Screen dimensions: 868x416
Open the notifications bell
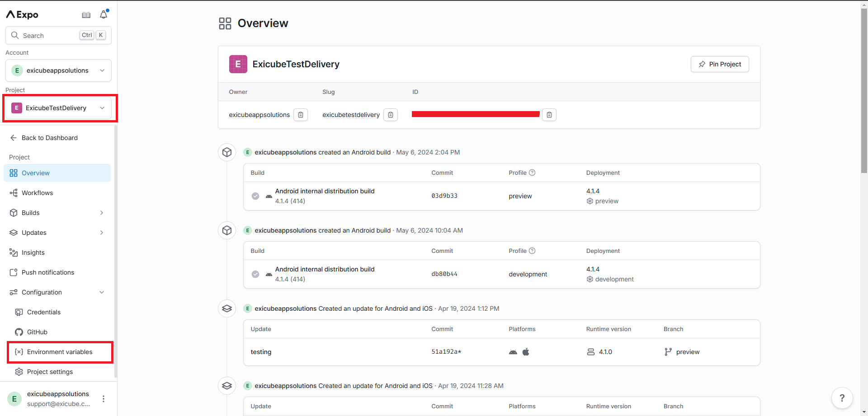104,15
